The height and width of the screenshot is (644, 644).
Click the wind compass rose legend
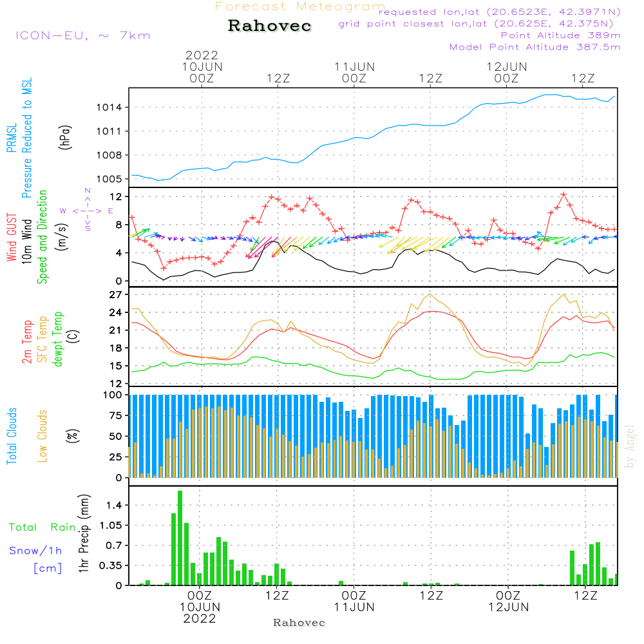pos(88,211)
